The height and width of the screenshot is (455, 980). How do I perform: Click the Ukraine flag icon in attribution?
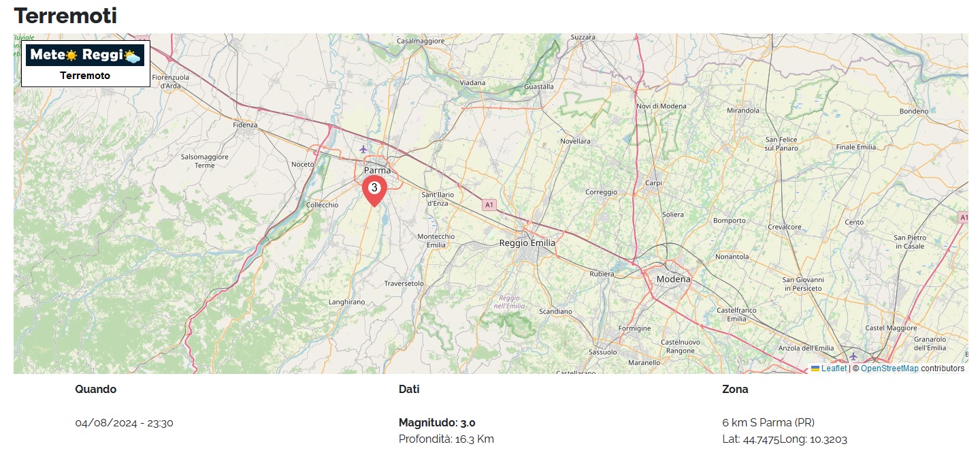[815, 368]
